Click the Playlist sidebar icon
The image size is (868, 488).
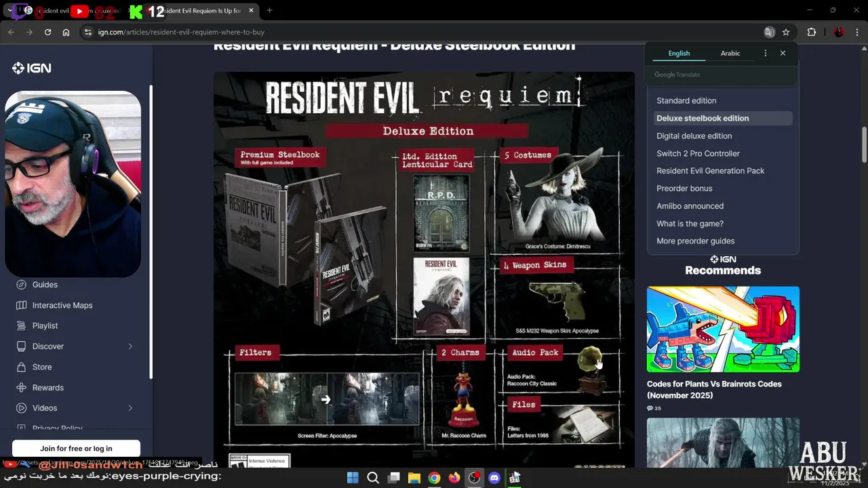click(x=21, y=325)
